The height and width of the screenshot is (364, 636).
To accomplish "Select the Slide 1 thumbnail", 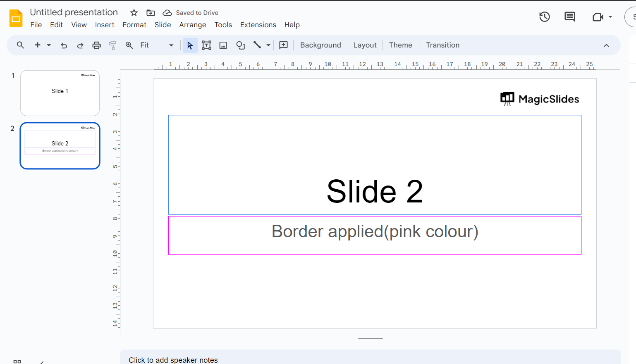I will (x=60, y=93).
